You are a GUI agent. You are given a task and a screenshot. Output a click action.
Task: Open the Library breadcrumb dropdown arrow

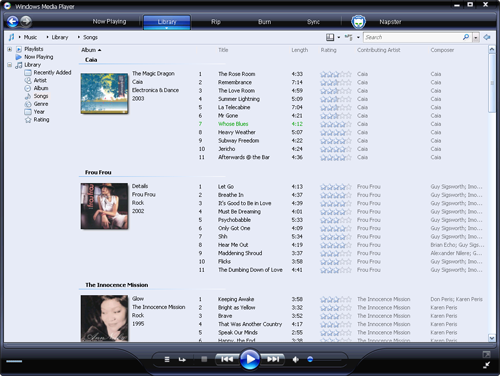47,37
